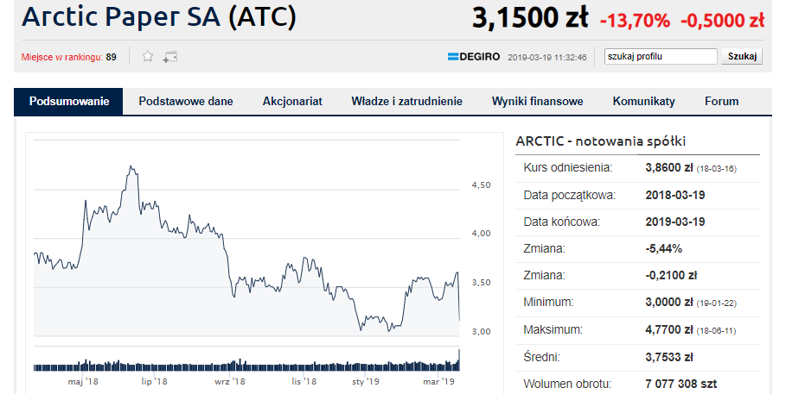Switch to the Forum tab

(x=721, y=101)
